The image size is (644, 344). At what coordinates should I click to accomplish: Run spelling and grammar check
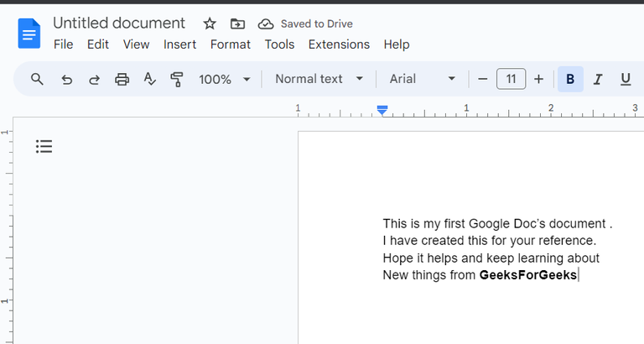[x=149, y=79]
